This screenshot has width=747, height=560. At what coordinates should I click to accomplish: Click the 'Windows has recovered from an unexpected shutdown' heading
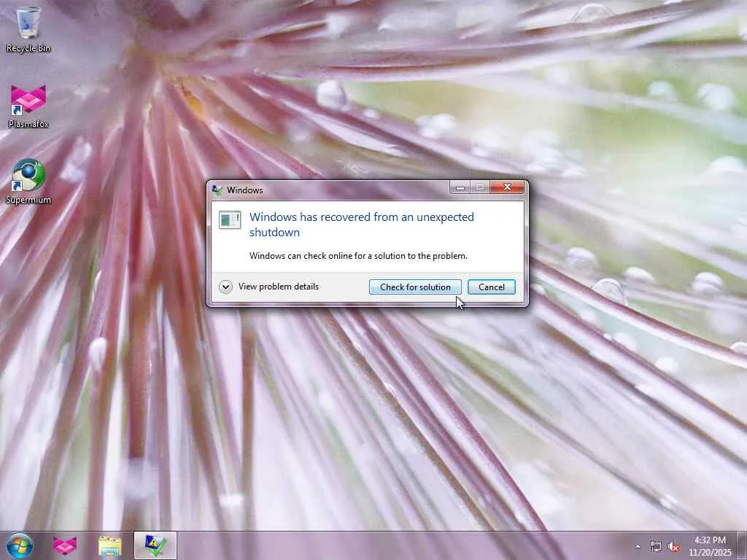point(362,225)
